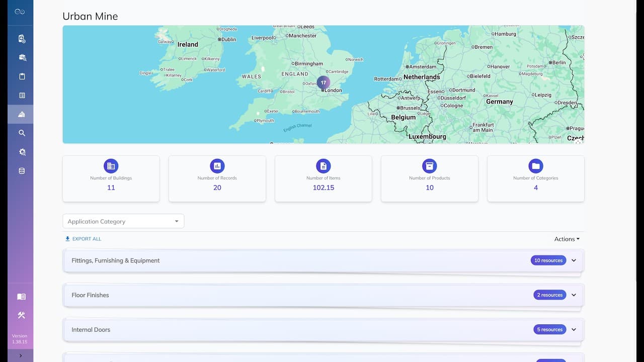Click Plymouth on the map
The width and height of the screenshot is (644, 362).
265,121
